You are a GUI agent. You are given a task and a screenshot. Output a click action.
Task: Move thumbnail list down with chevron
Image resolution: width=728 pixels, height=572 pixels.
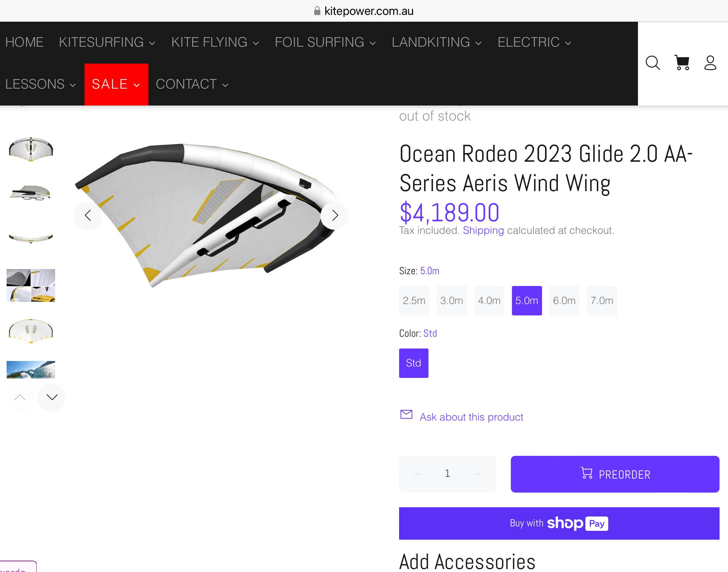point(52,397)
